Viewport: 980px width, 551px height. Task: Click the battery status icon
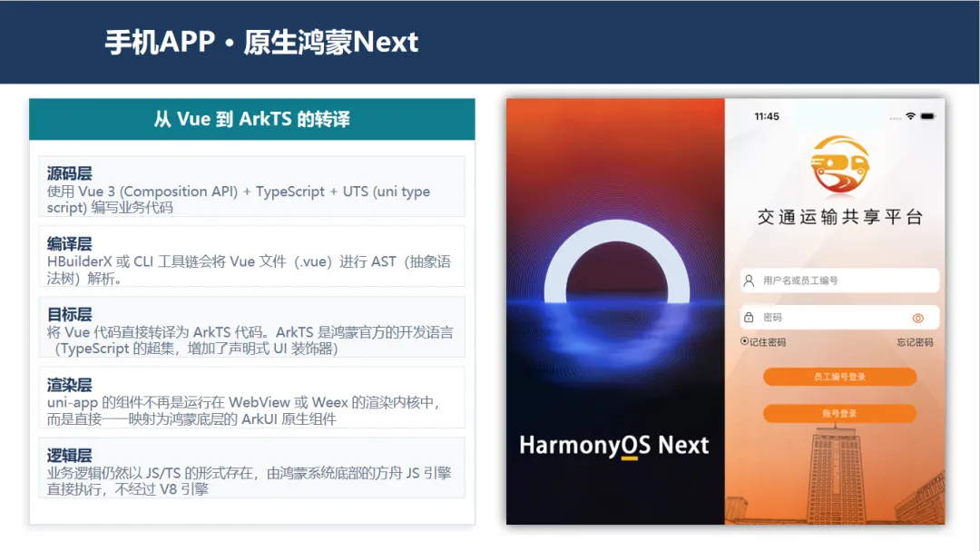coord(927,116)
